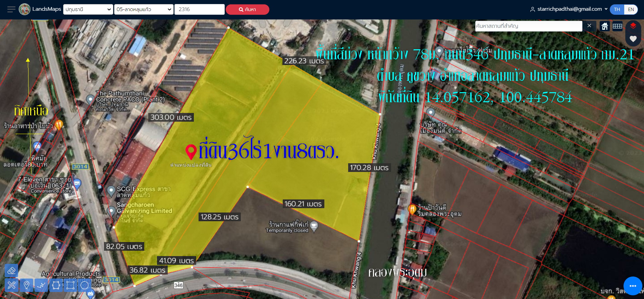This screenshot has height=299, width=644.
Task: Click the red land parcel location pin
Action: click(x=191, y=152)
